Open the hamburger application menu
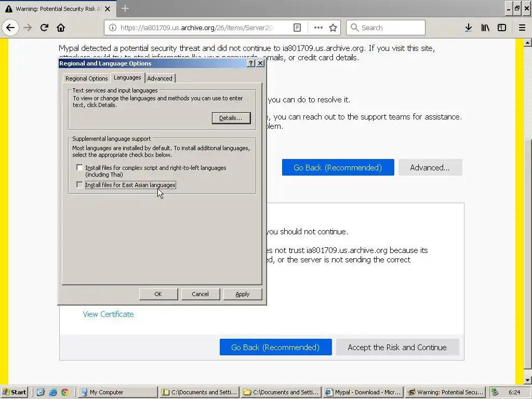The height and width of the screenshot is (399, 532). pyautogui.click(x=522, y=28)
